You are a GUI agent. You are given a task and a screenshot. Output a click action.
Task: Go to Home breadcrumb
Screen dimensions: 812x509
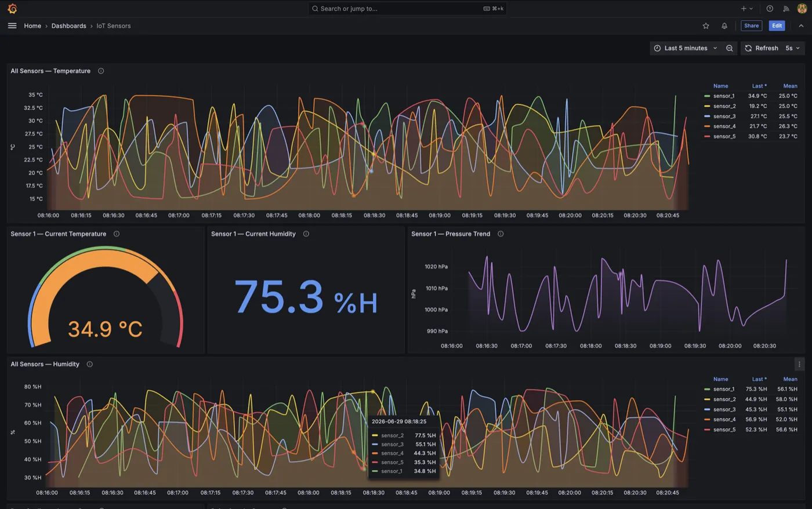(32, 26)
